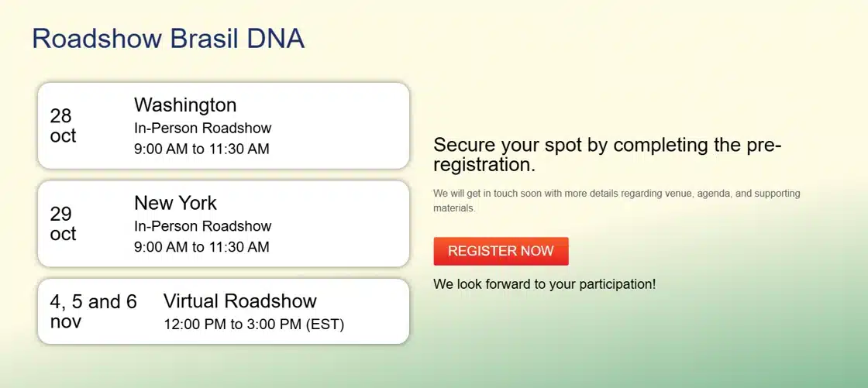The height and width of the screenshot is (388, 868).
Task: Click the word 'registration.' in the heading
Action: tap(484, 165)
